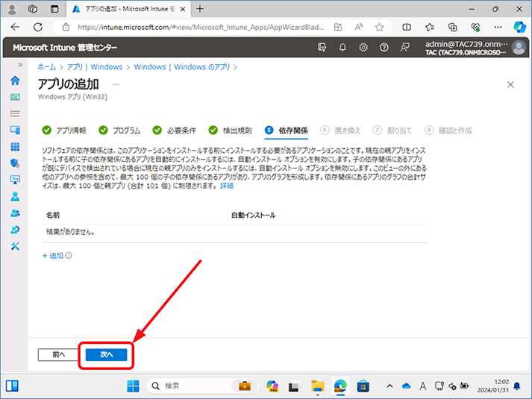Click the アプリ | Windows breadcrumb link
532x399 pixels.
(x=95, y=67)
